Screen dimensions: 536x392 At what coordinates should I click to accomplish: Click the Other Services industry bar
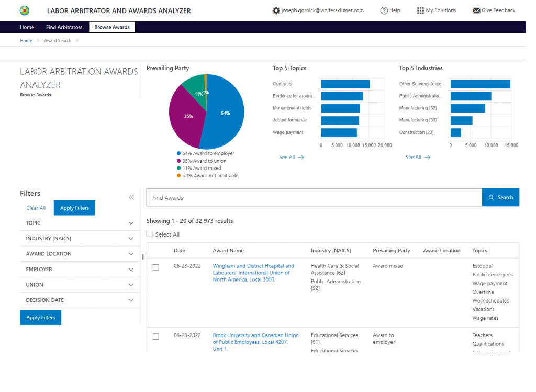pyautogui.click(x=481, y=84)
